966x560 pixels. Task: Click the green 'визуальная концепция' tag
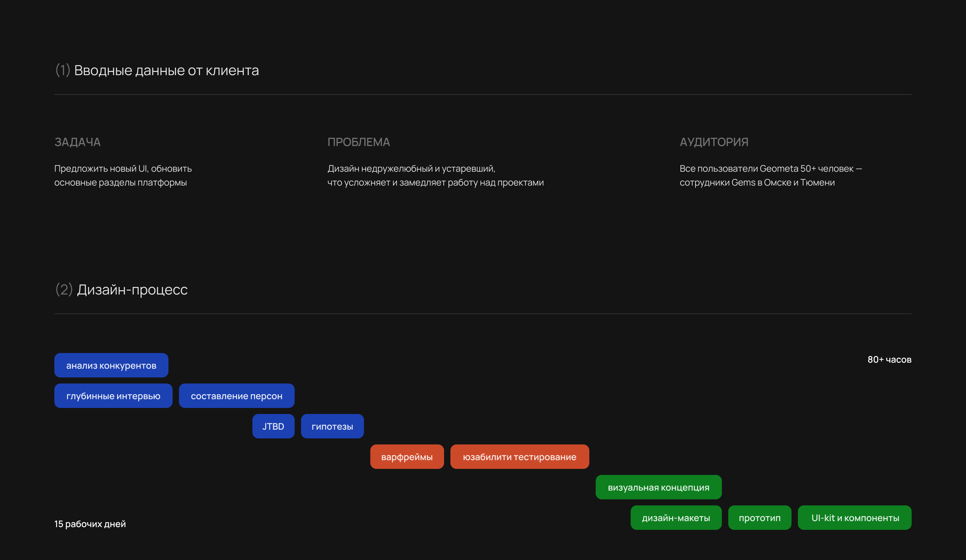(x=658, y=487)
